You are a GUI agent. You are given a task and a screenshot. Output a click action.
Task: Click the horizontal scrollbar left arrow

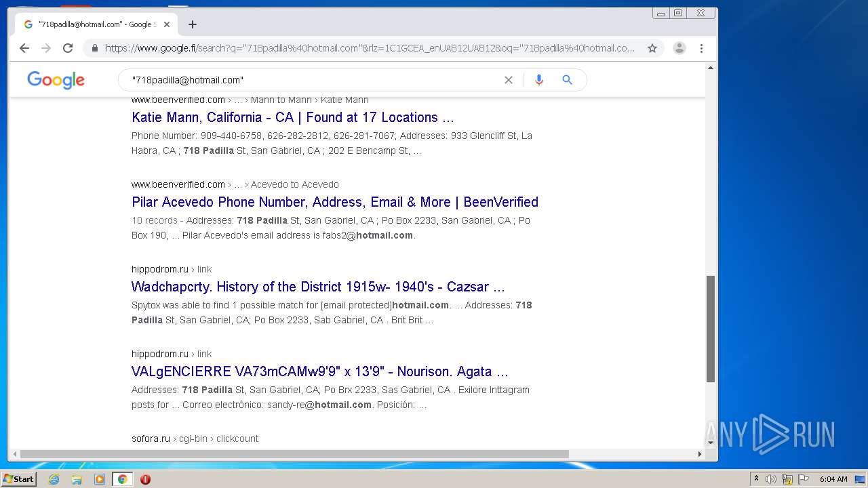(14, 454)
